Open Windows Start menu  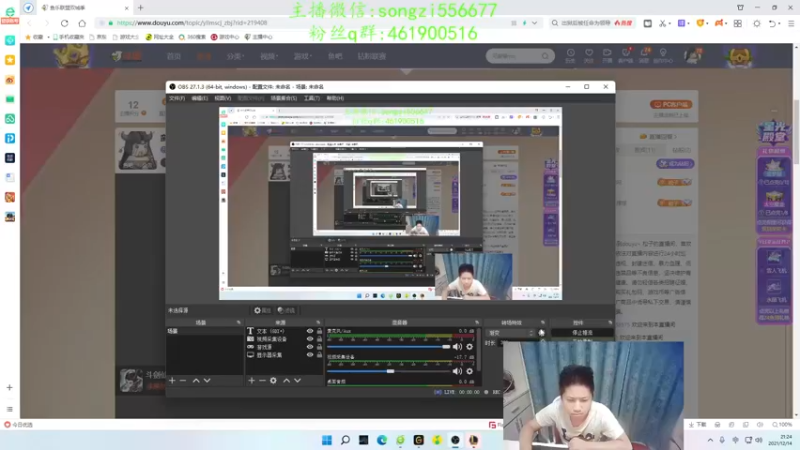coord(327,440)
